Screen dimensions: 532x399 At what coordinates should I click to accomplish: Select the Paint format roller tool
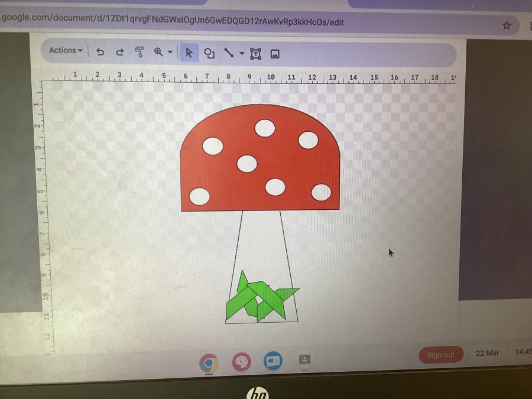point(140,53)
